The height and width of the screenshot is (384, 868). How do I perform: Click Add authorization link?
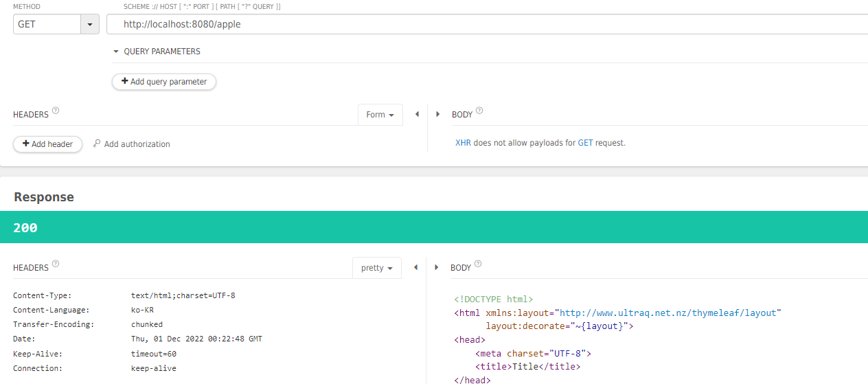point(137,144)
